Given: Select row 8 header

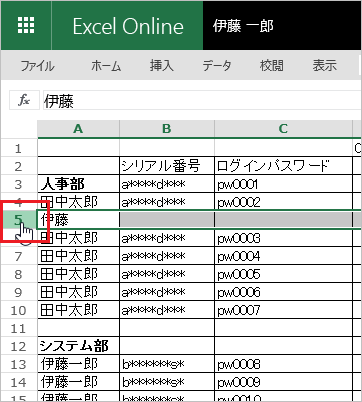Looking at the screenshot, I should 19,274.
